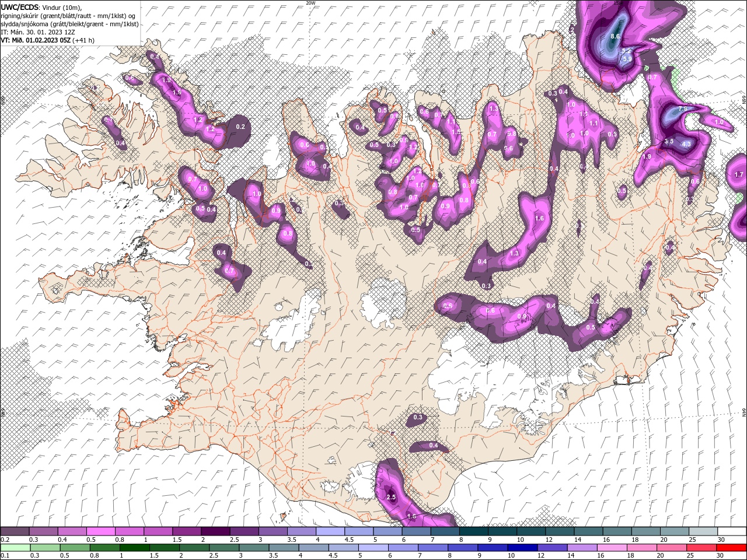Pick the darkest purple upper-row swatch labeled 2

215,531
